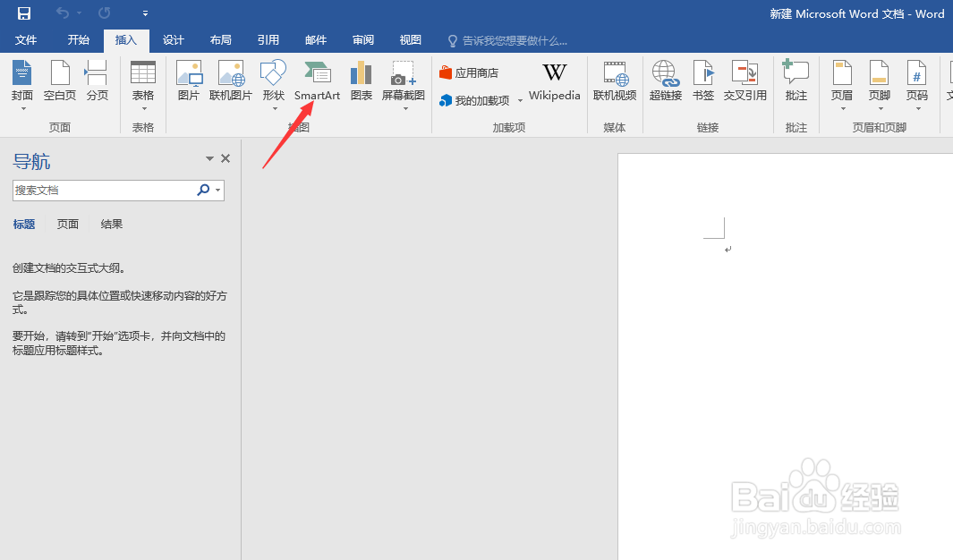Take a screenshot with 屏幕截图

403,81
